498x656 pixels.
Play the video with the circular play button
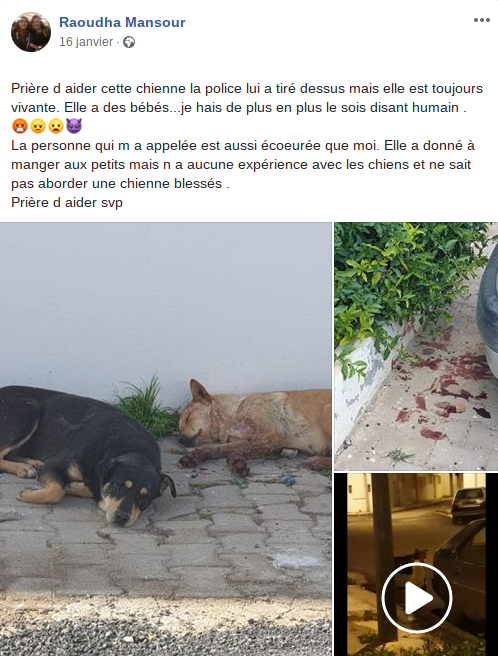[417, 598]
